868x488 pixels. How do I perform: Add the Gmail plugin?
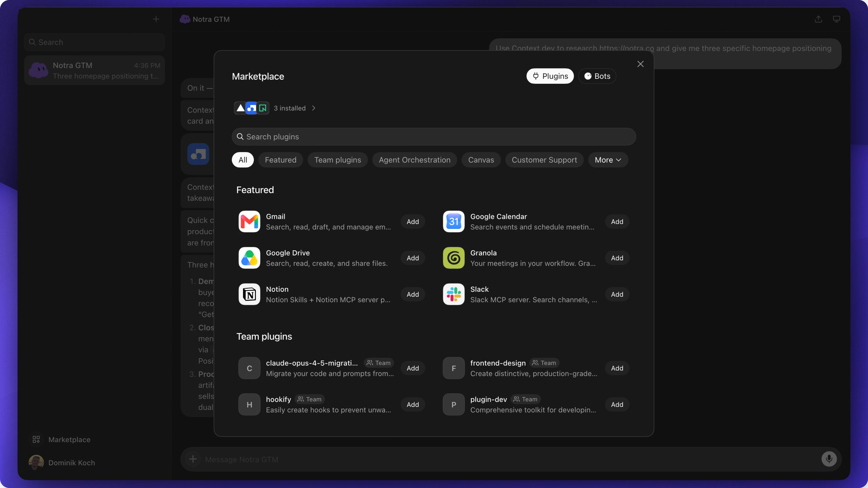[x=413, y=222]
